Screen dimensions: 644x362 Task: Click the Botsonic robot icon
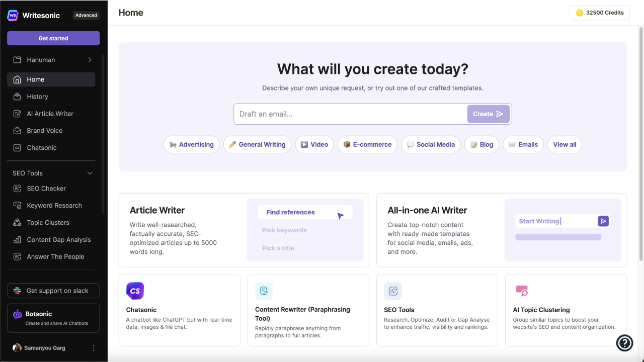[18, 314]
